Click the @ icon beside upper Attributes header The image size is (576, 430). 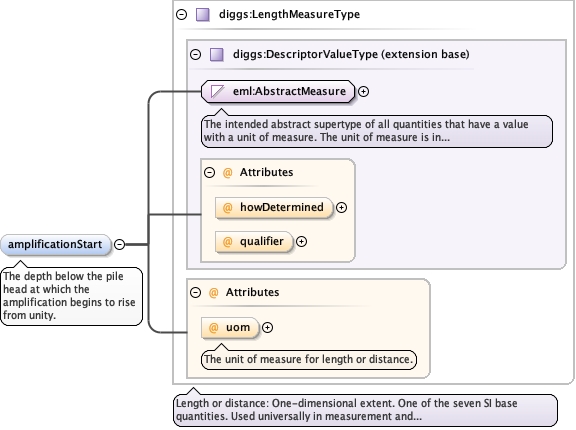pyautogui.click(x=227, y=172)
